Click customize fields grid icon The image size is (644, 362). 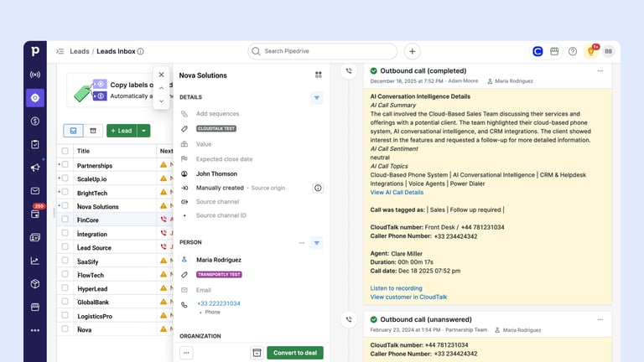tap(319, 75)
